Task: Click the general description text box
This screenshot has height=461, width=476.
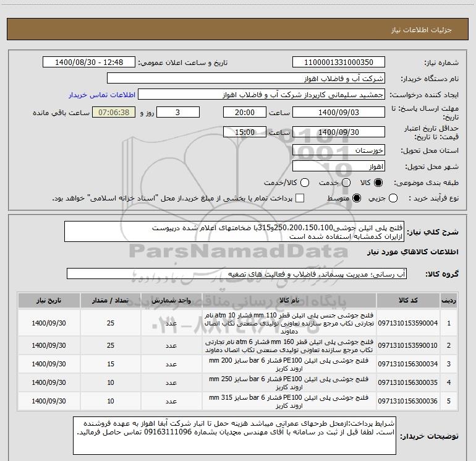Action: point(234,231)
